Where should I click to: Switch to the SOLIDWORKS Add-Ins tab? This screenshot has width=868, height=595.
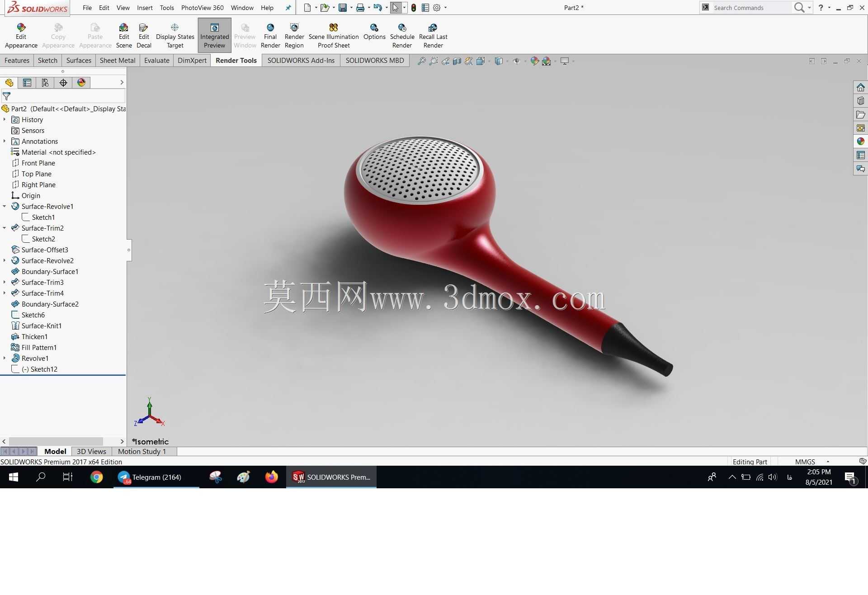pos(301,61)
